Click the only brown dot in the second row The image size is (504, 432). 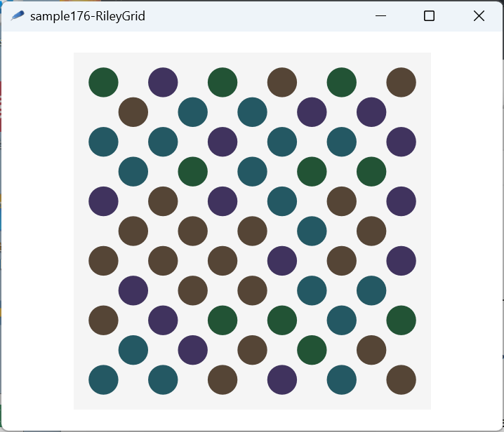pyautogui.click(x=133, y=112)
